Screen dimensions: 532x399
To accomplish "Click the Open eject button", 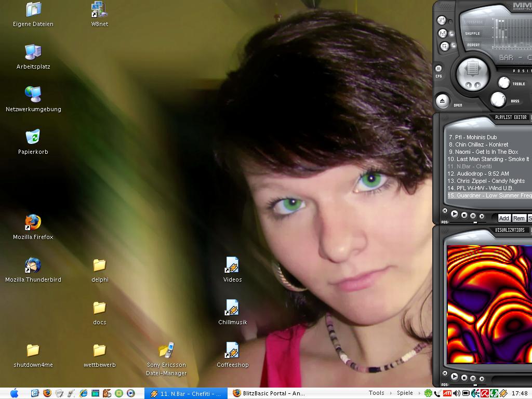I will (442, 101).
